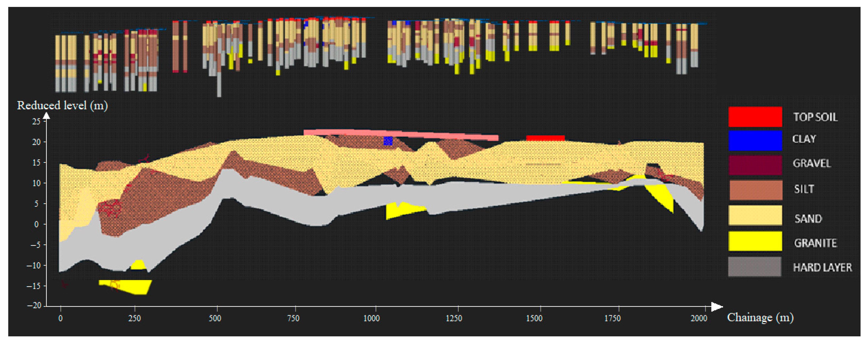Viewport: 868px width, 347px height.
Task: Click the pale SAND legend swatch
Action: tap(755, 216)
